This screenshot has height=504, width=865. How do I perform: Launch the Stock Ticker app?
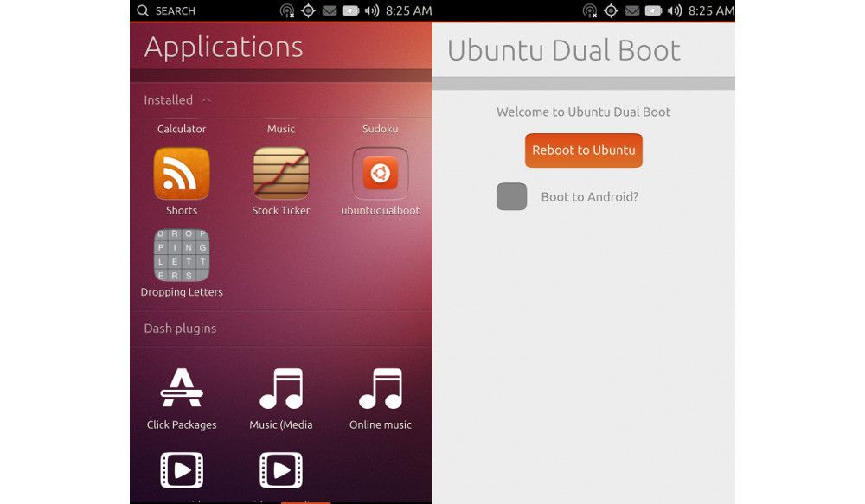coord(280,174)
